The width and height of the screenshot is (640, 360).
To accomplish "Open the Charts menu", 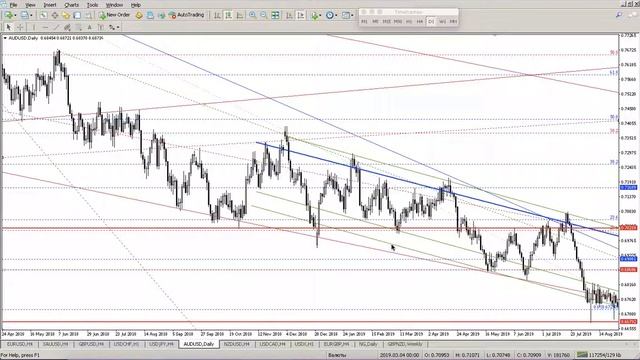I will (x=71, y=5).
